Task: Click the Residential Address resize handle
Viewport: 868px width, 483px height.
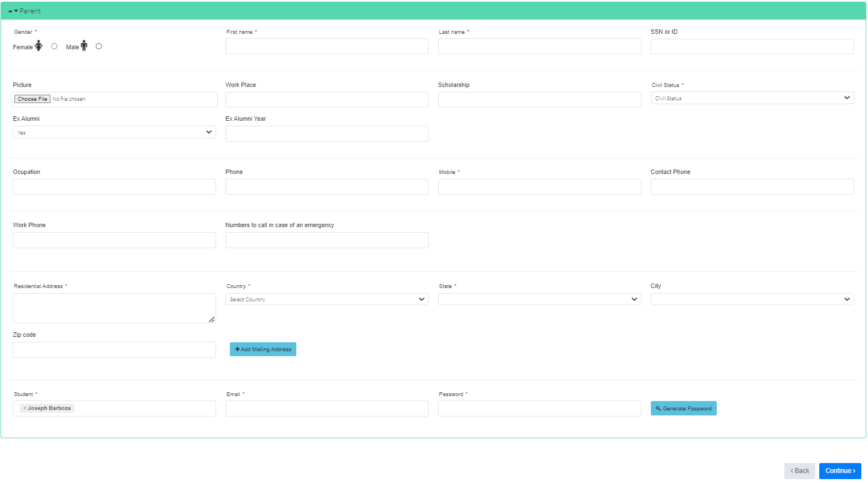Action: [212, 320]
